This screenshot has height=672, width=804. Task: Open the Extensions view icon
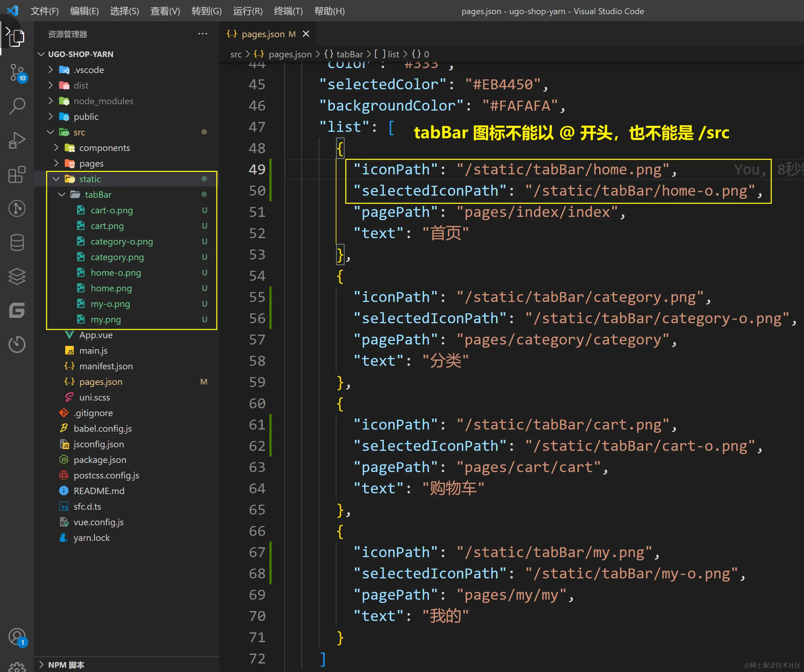(x=17, y=174)
